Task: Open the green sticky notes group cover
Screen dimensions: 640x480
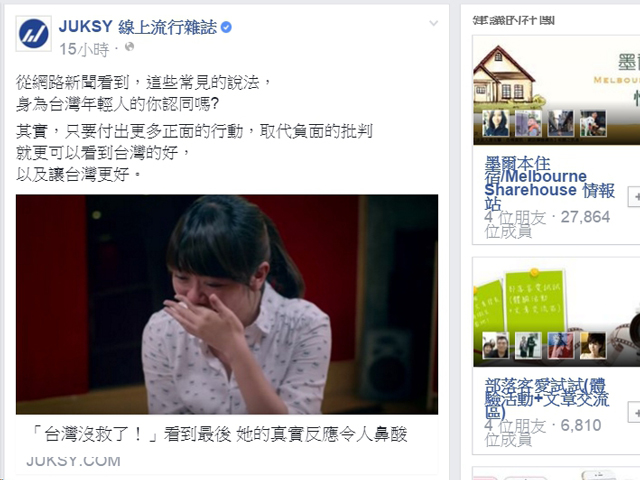Action: click(x=556, y=312)
